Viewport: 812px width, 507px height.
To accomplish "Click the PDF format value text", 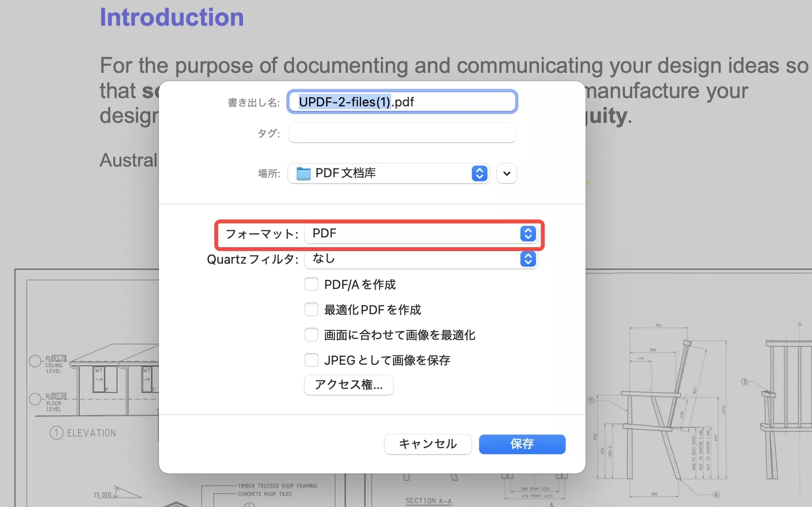I will [x=325, y=234].
